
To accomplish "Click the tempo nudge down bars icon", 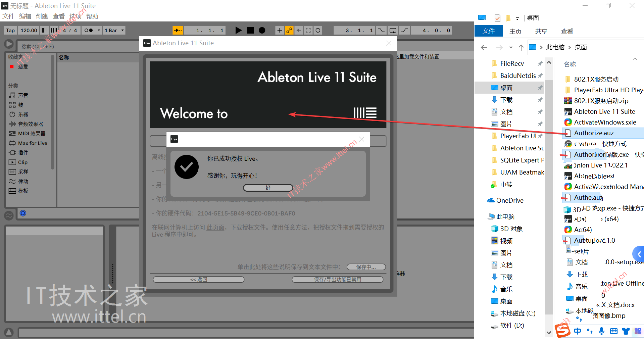I will pyautogui.click(x=44, y=30).
